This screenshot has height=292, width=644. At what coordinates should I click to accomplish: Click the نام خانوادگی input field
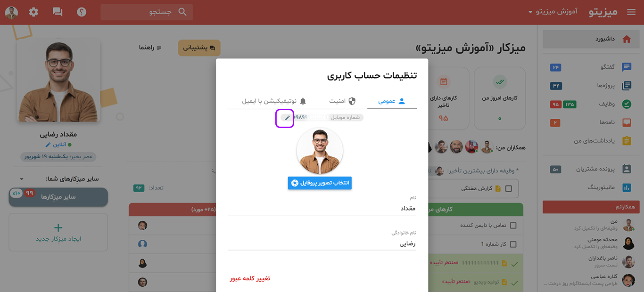pos(322,244)
